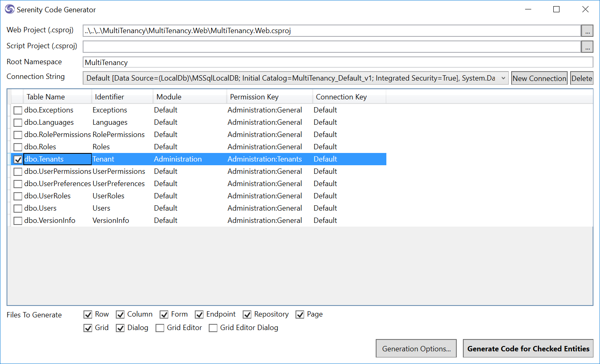
Task: Toggle the Grid Editor Dialog checkbox
Action: pos(213,328)
